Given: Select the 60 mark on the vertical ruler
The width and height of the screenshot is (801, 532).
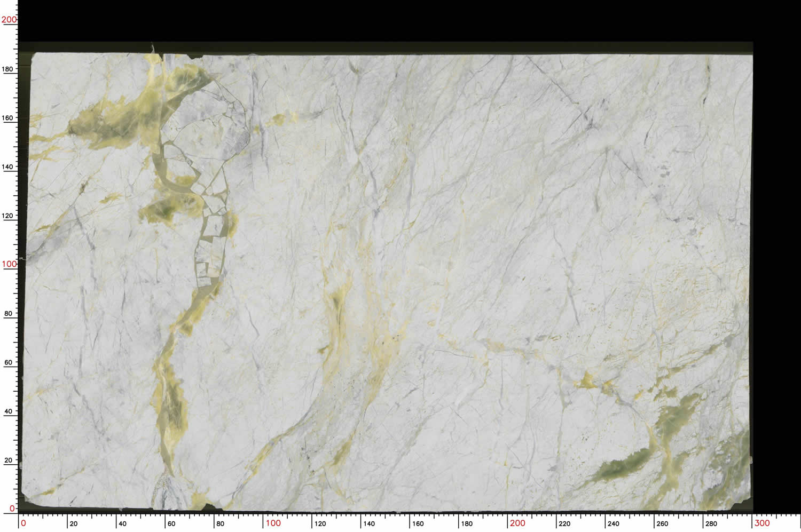Looking at the screenshot, I should [x=8, y=362].
